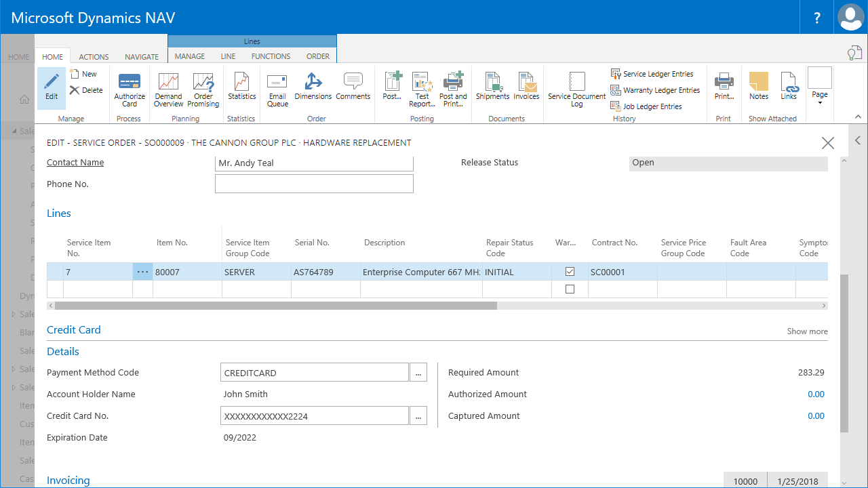Click the Delete icon in Manage group
This screenshot has width=868, height=488.
[x=86, y=90]
